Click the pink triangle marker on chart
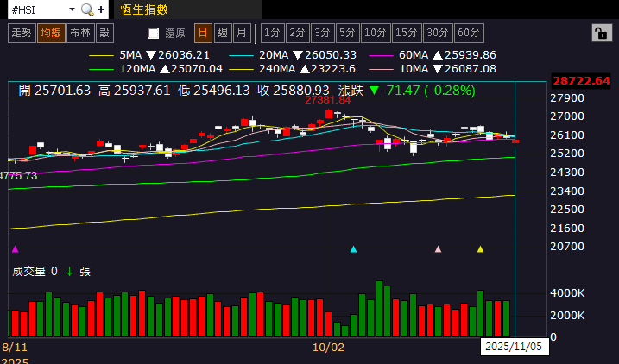 click(438, 249)
